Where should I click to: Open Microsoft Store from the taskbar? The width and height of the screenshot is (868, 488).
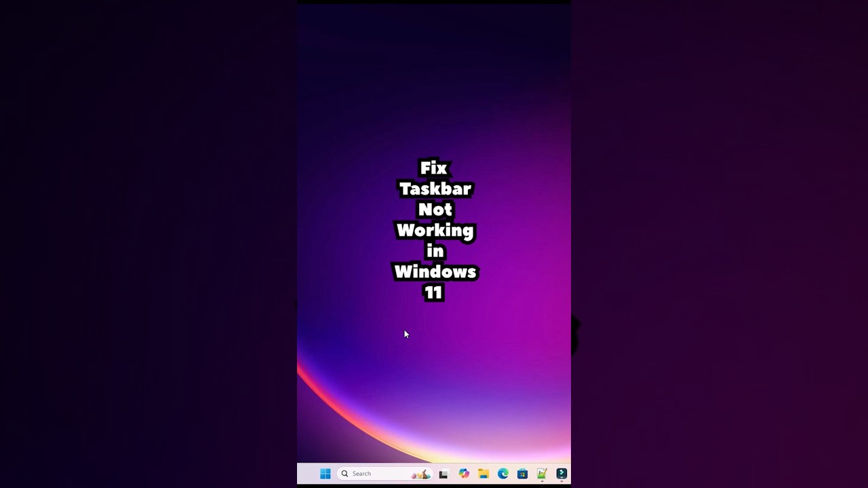pyautogui.click(x=522, y=474)
